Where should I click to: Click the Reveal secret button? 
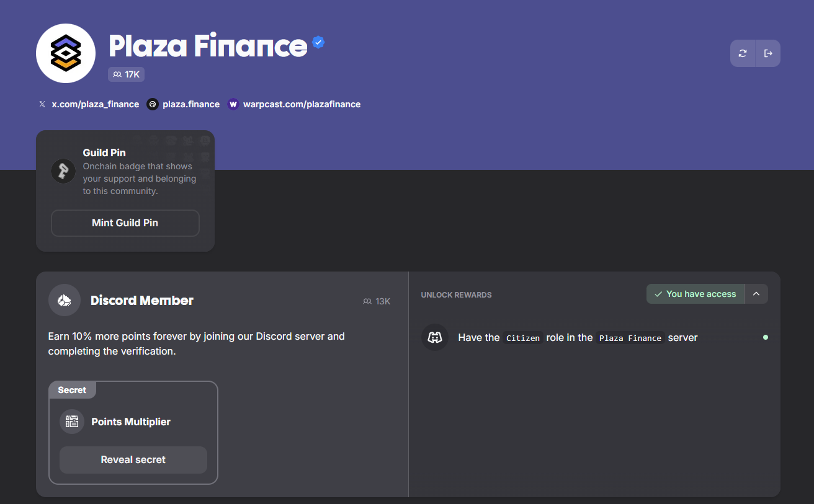[133, 460]
